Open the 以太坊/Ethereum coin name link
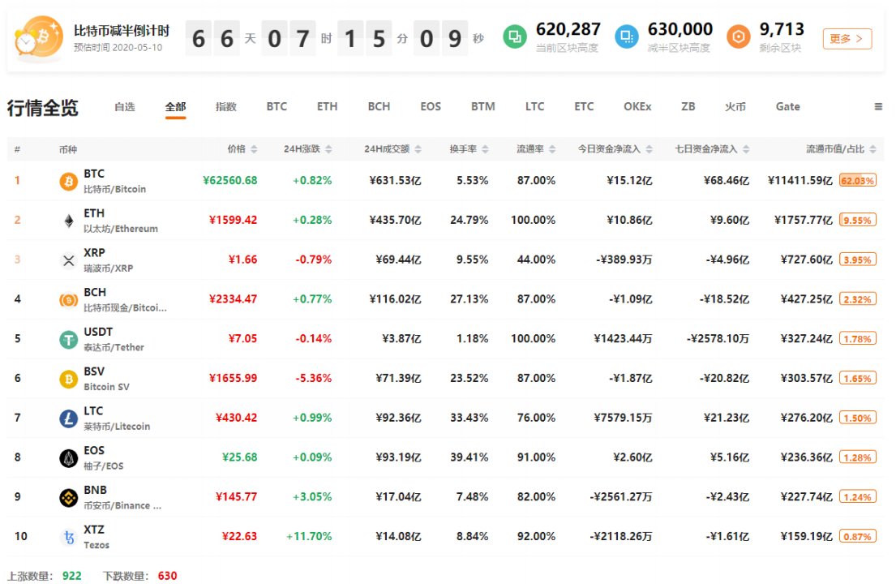Image resolution: width=896 pixels, height=588 pixels. point(121,229)
